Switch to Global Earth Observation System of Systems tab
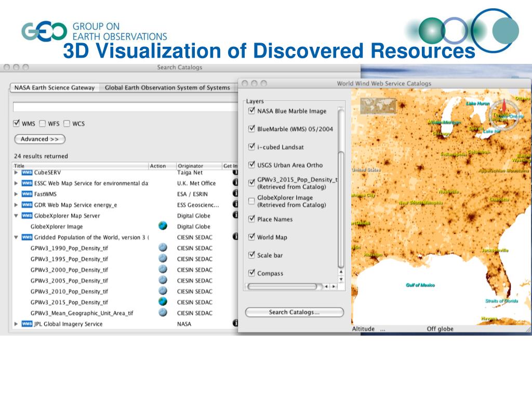 coord(167,87)
